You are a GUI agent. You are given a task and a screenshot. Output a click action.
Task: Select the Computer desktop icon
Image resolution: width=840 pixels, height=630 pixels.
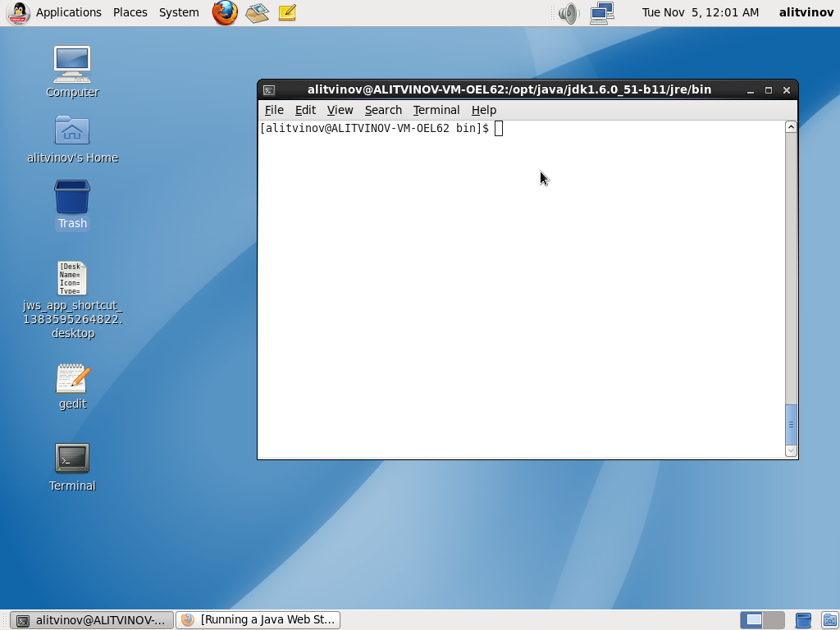pyautogui.click(x=72, y=65)
